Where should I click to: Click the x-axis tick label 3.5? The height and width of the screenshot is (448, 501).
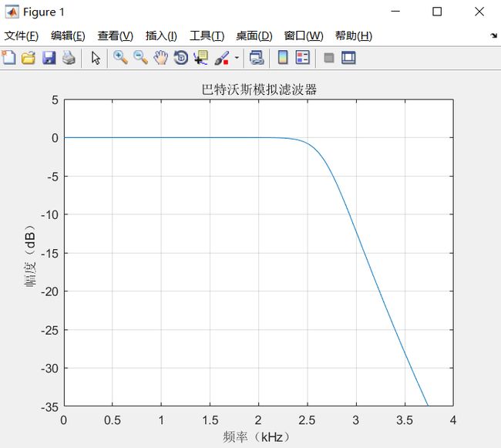405,420
